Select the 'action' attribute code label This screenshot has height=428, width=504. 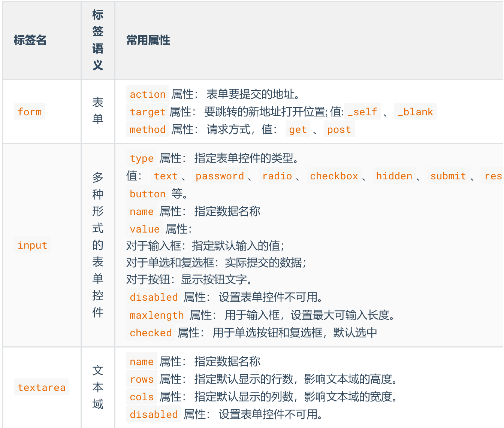(x=148, y=94)
